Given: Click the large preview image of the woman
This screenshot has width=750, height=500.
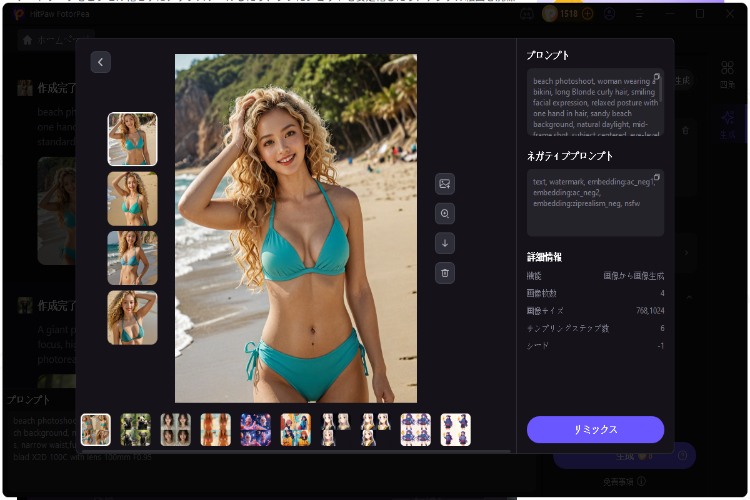Looking at the screenshot, I should tap(296, 228).
